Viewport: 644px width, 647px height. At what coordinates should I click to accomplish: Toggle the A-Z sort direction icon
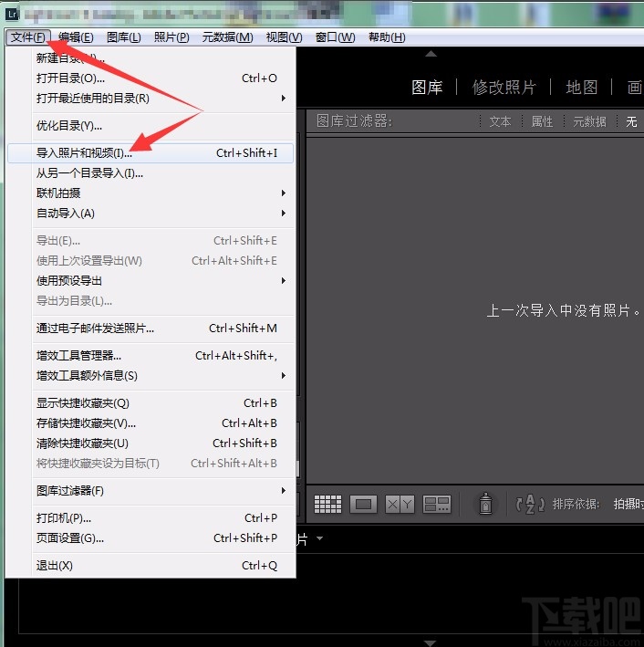pos(530,504)
